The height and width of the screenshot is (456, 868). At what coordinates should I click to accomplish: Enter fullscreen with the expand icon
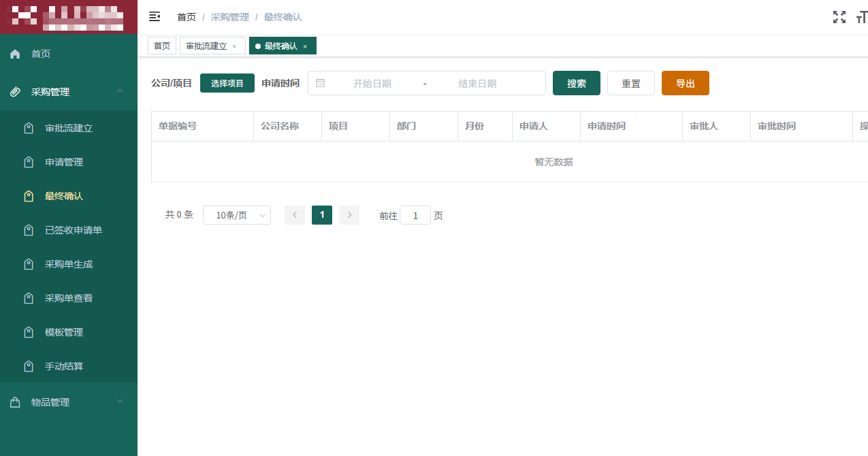click(839, 17)
